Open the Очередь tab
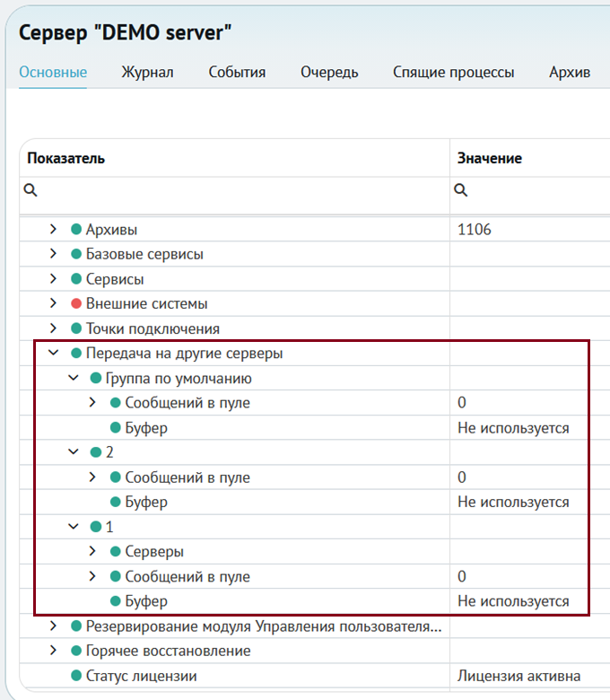 point(329,73)
